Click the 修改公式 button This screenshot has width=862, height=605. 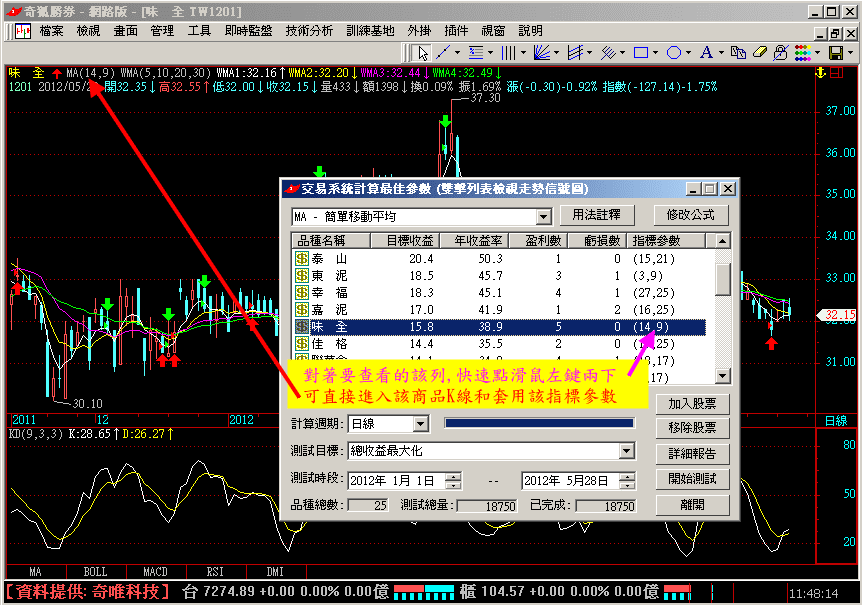(691, 215)
